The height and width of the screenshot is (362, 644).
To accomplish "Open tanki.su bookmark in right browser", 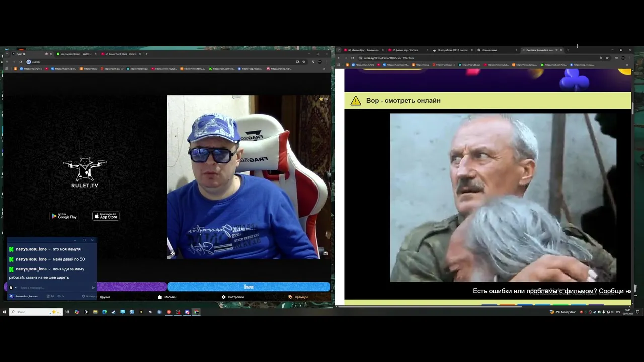I will tap(444, 65).
